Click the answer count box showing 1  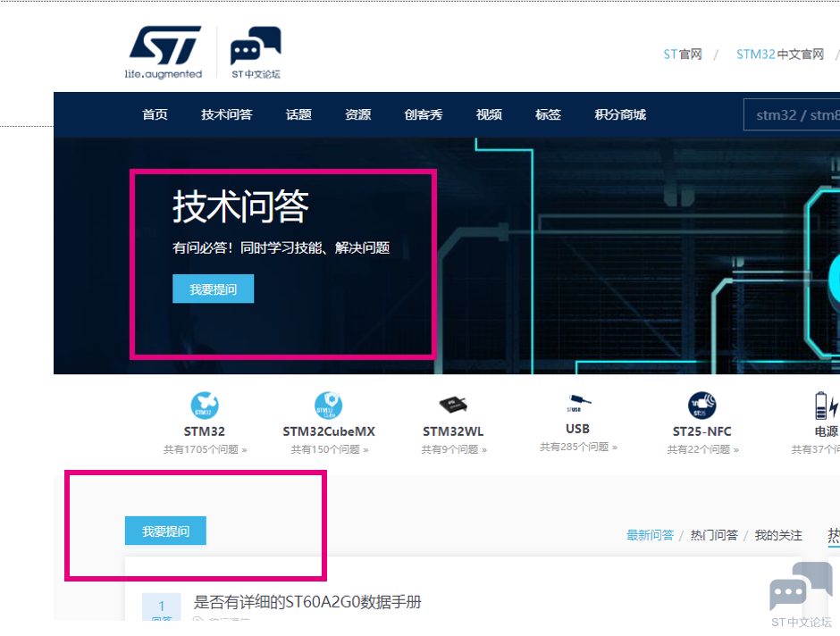pos(161,607)
